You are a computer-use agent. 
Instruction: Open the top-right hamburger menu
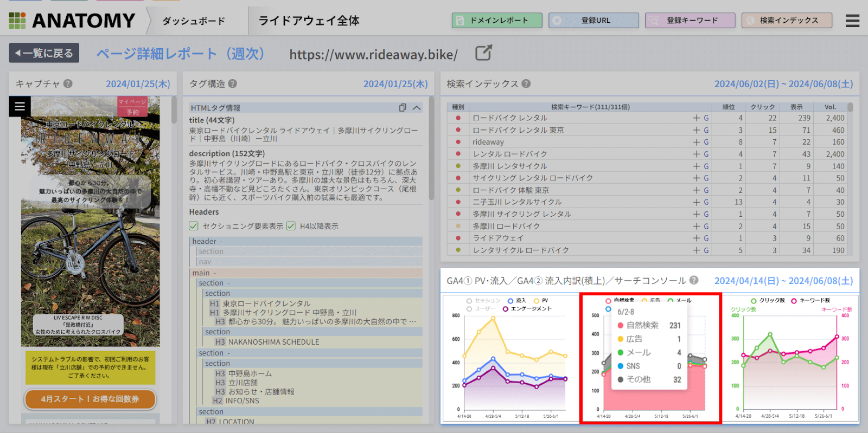pos(852,21)
